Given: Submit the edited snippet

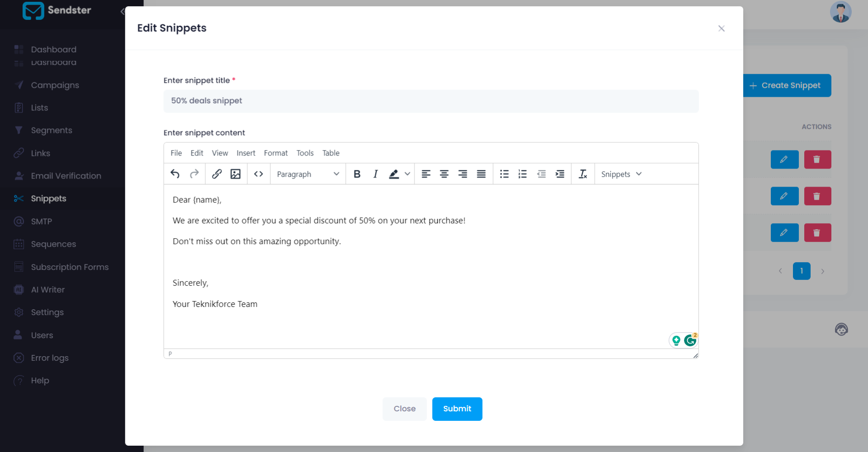Looking at the screenshot, I should coord(457,409).
